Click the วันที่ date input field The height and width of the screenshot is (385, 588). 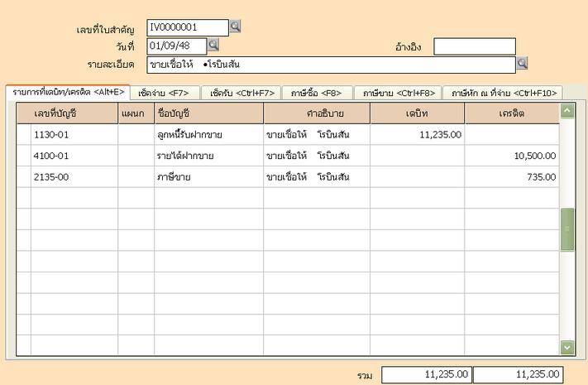pyautogui.click(x=176, y=46)
